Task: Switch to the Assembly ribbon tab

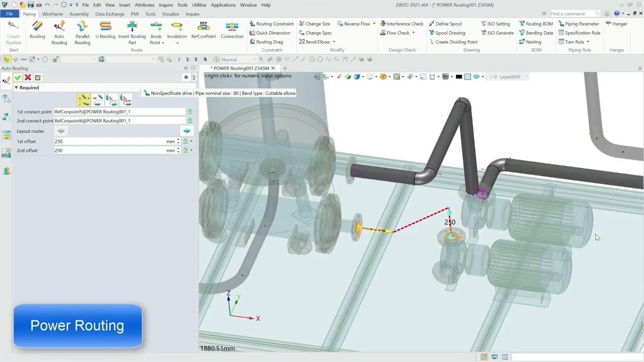Action: click(x=79, y=14)
